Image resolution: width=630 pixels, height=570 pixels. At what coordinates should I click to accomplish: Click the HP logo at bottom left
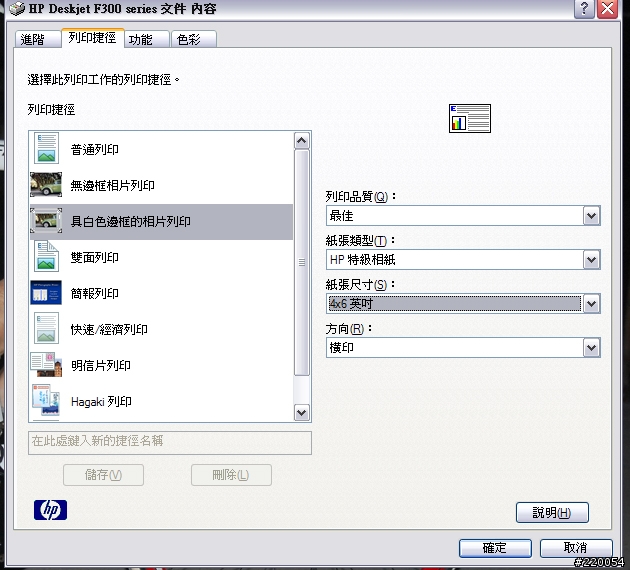point(51,510)
